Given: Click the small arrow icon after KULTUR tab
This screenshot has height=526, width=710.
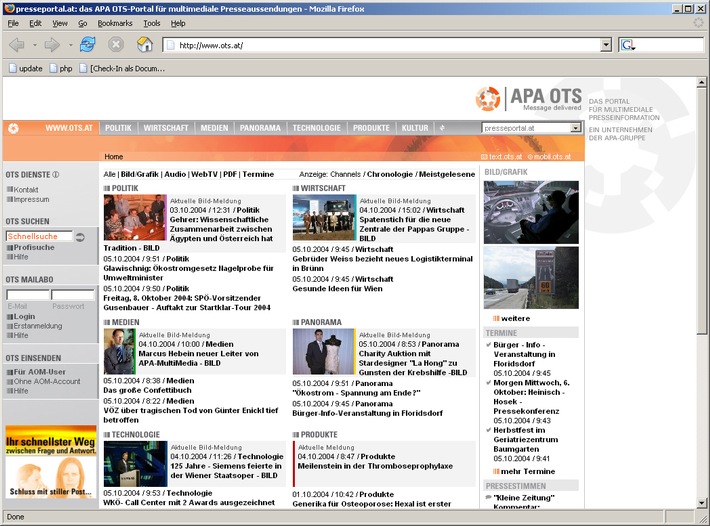Looking at the screenshot, I should click(x=442, y=128).
